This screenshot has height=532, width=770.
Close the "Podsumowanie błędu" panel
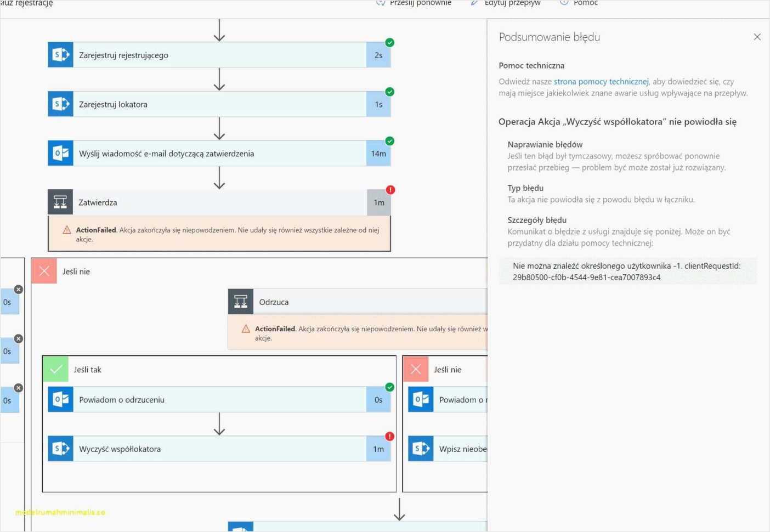point(757,37)
